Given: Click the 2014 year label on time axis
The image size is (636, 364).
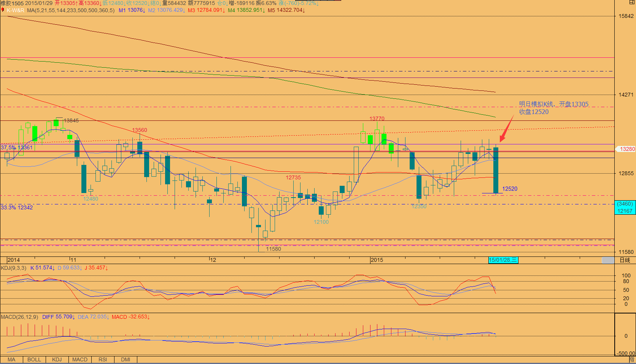Looking at the screenshot, I should coord(14,260).
